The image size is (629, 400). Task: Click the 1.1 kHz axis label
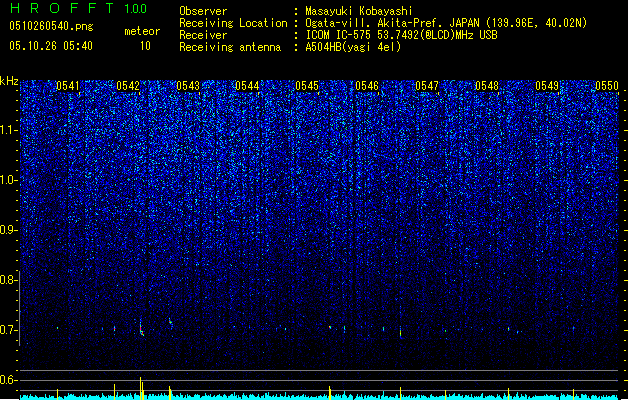9,130
